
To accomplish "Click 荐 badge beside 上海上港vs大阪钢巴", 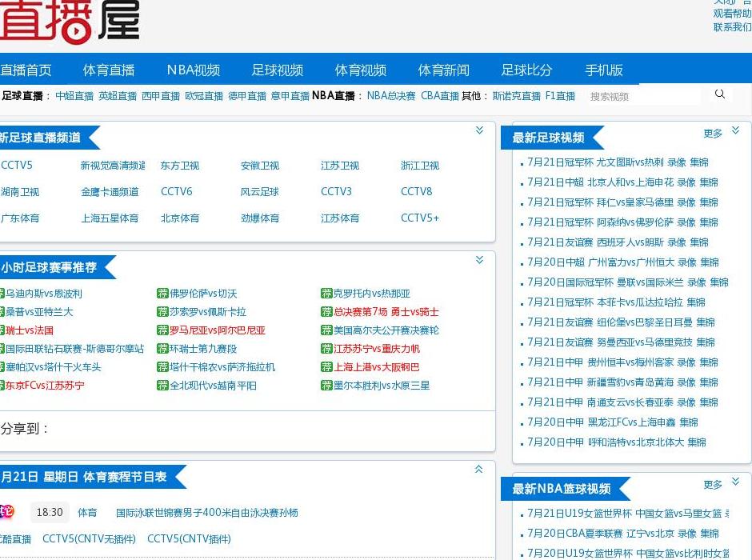I will (x=326, y=367).
